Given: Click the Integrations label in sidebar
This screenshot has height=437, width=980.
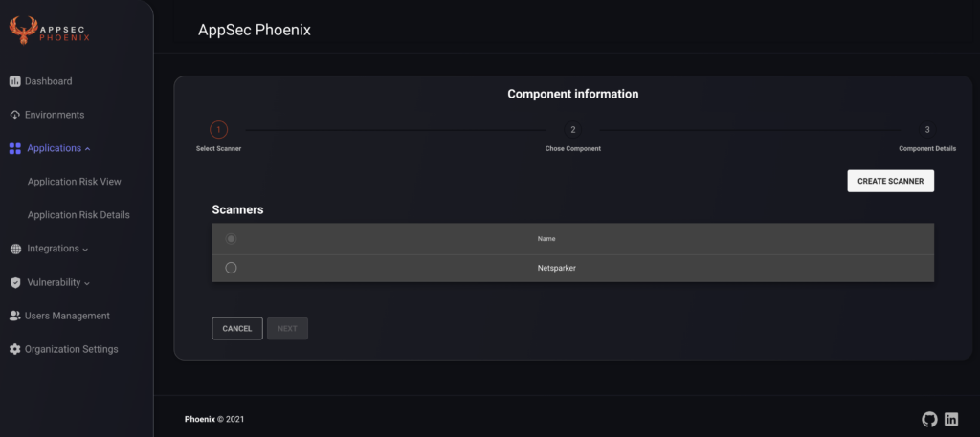Looking at the screenshot, I should [54, 249].
